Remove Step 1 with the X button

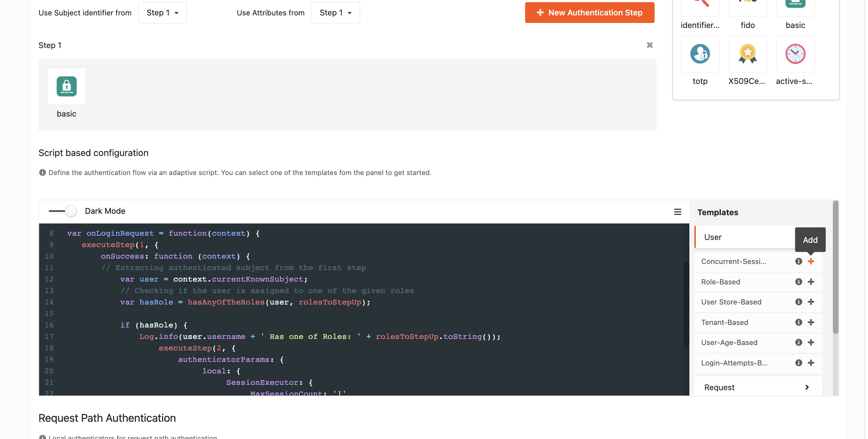650,45
